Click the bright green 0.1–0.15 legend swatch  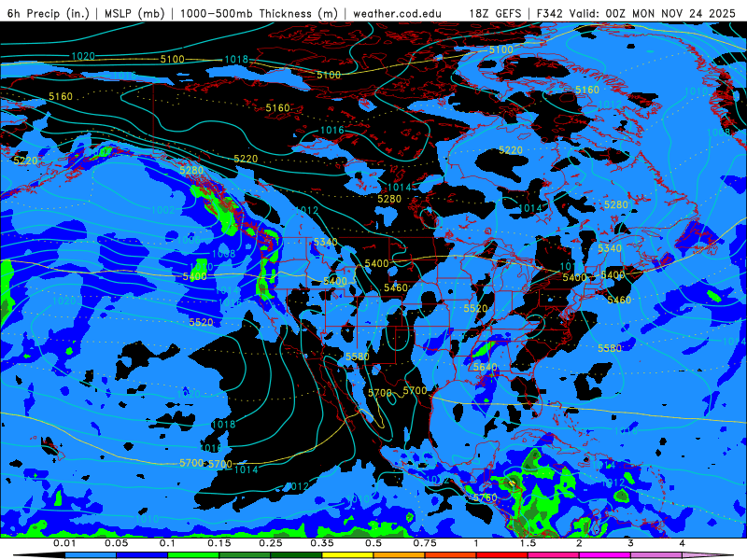point(193,555)
